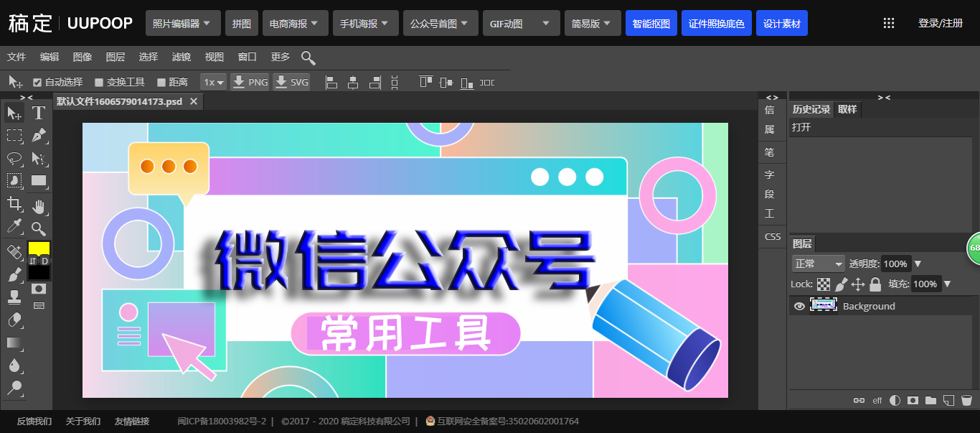Toggle lock all padlock
The width and height of the screenshot is (980, 433).
[875, 284]
